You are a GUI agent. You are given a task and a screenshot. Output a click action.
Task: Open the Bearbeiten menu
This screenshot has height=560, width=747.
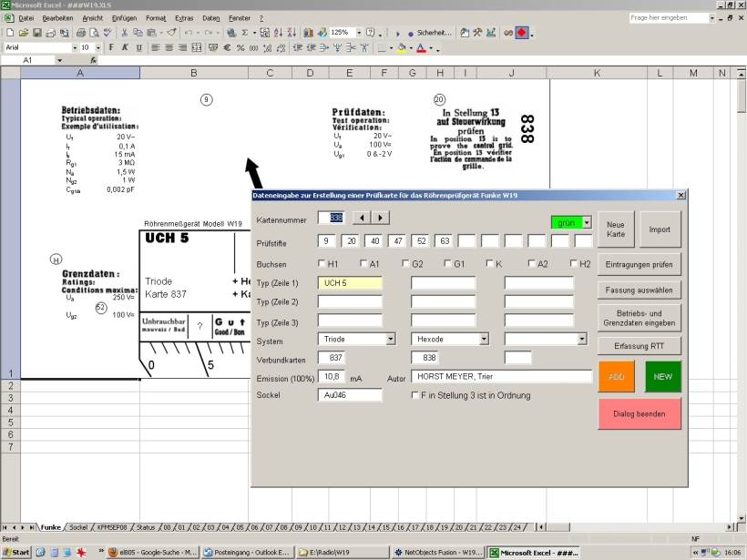point(57,18)
